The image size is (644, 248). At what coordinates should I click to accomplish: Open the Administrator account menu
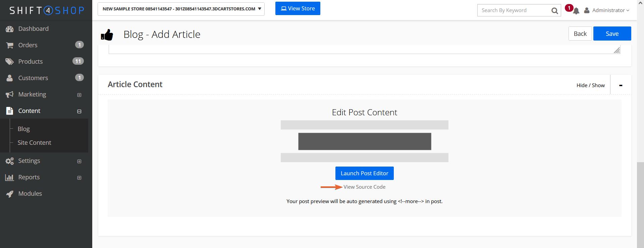click(606, 10)
